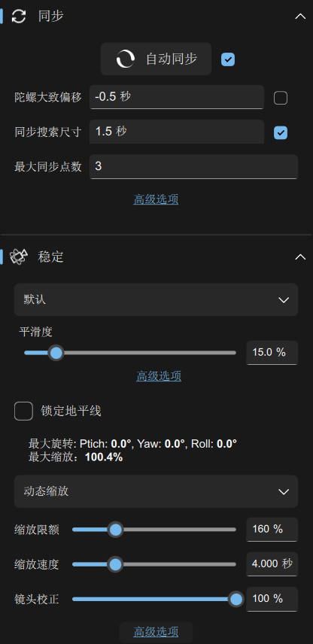Click the sync section refresh icon
313x644 pixels.
19,17
